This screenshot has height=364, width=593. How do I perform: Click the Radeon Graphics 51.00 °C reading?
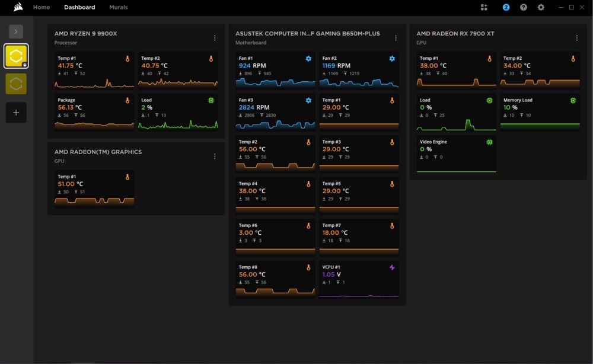pos(71,184)
